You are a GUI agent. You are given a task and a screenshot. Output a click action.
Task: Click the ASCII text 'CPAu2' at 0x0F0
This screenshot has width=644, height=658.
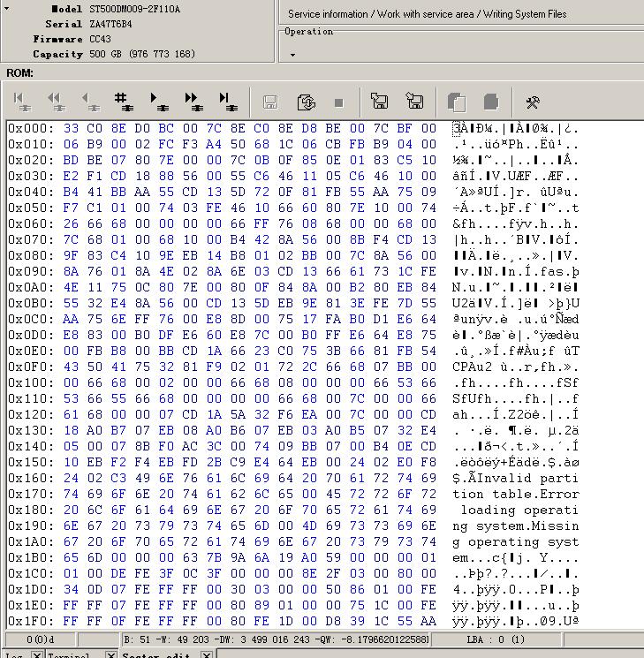[472, 367]
